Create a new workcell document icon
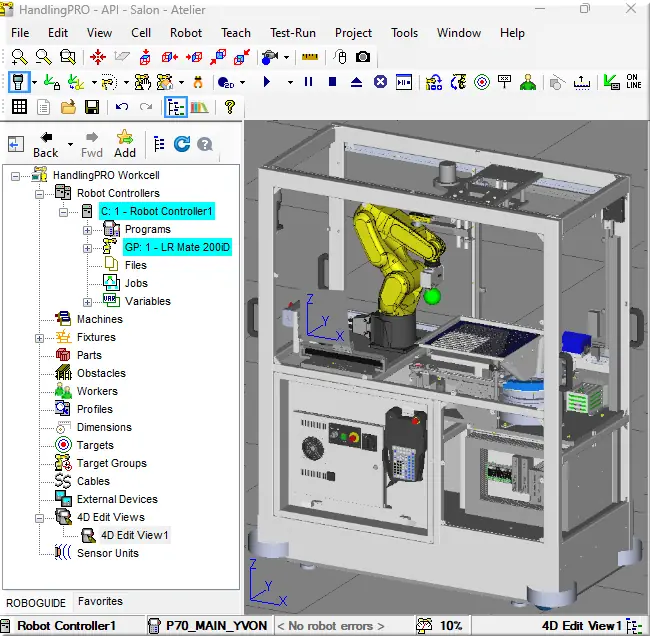 coord(43,107)
